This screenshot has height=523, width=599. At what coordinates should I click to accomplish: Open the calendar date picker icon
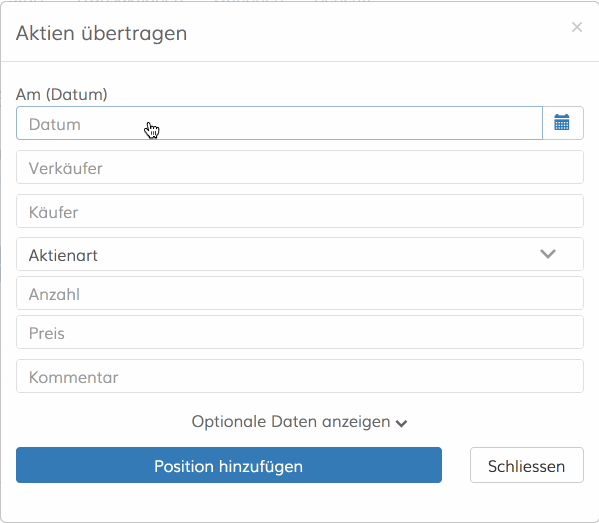pyautogui.click(x=562, y=123)
